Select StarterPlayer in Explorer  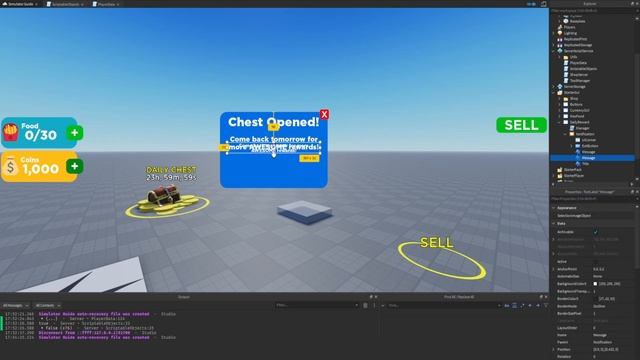pyautogui.click(x=570, y=176)
